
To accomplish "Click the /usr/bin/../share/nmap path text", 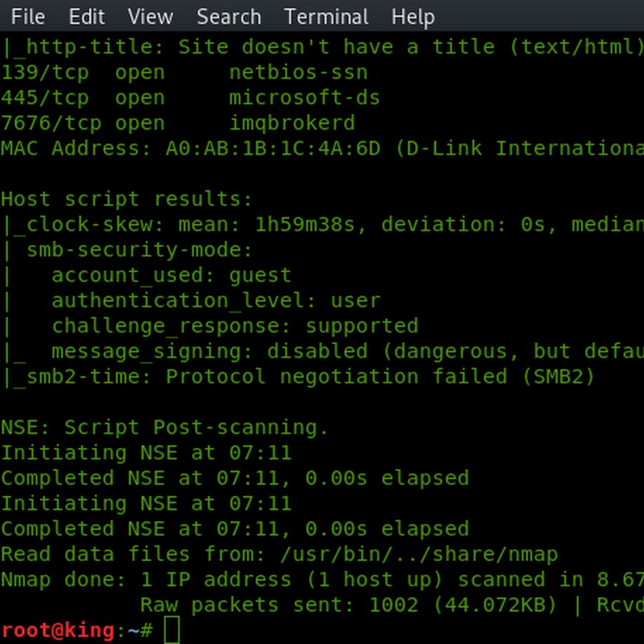I will [x=419, y=555].
